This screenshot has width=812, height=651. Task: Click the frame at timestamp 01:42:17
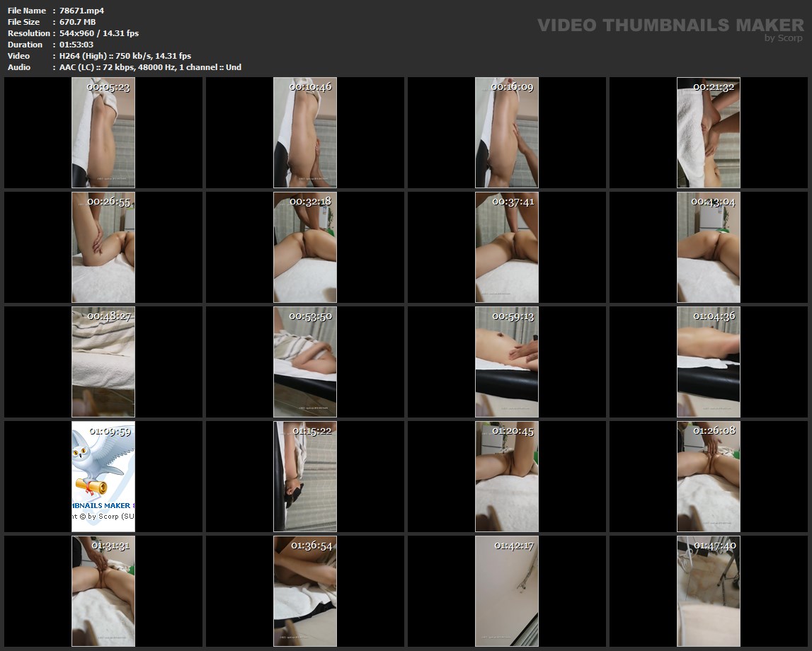coord(507,592)
